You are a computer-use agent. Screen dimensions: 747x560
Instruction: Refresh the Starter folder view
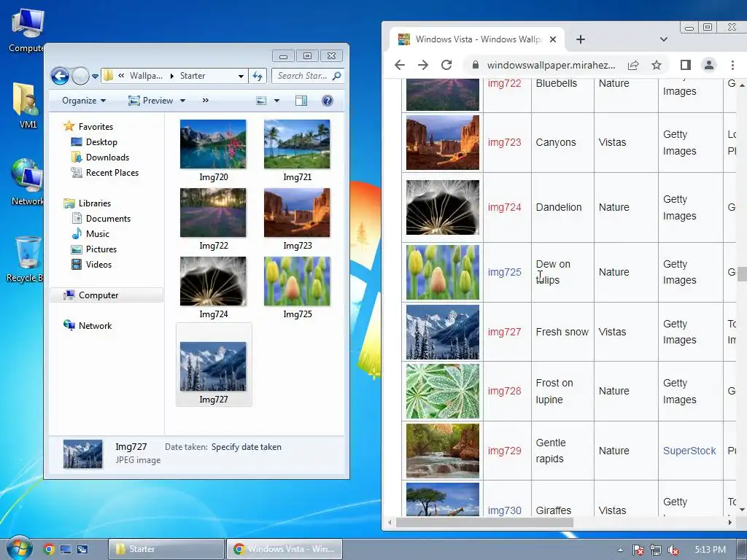pyautogui.click(x=258, y=76)
